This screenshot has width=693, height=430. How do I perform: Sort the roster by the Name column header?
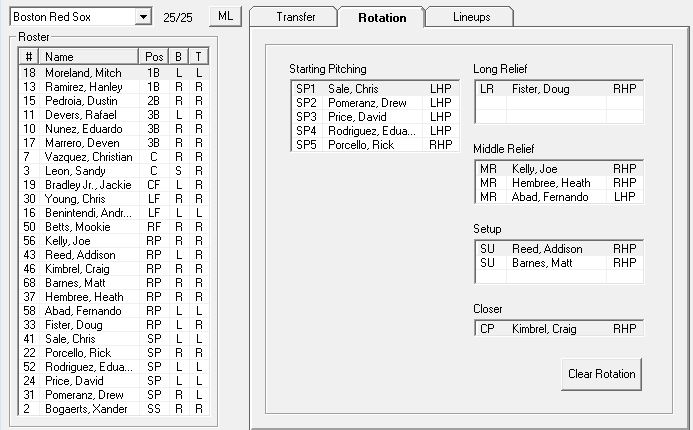click(88, 57)
